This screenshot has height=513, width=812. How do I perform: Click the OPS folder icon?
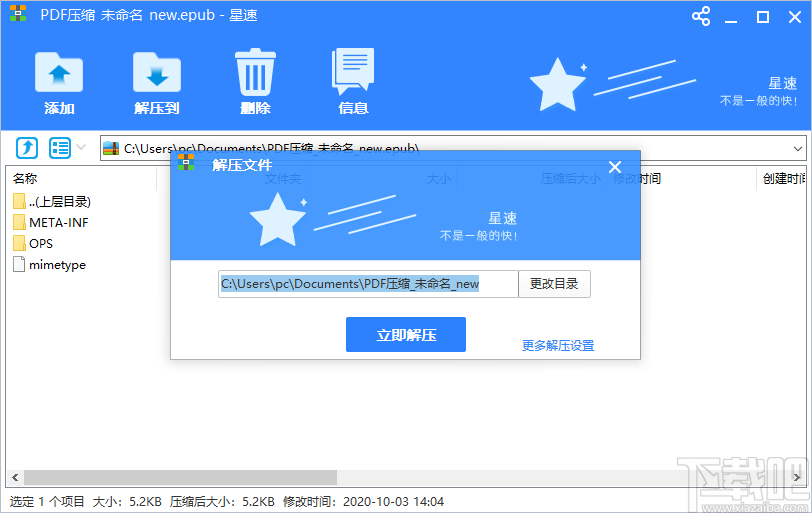point(19,243)
